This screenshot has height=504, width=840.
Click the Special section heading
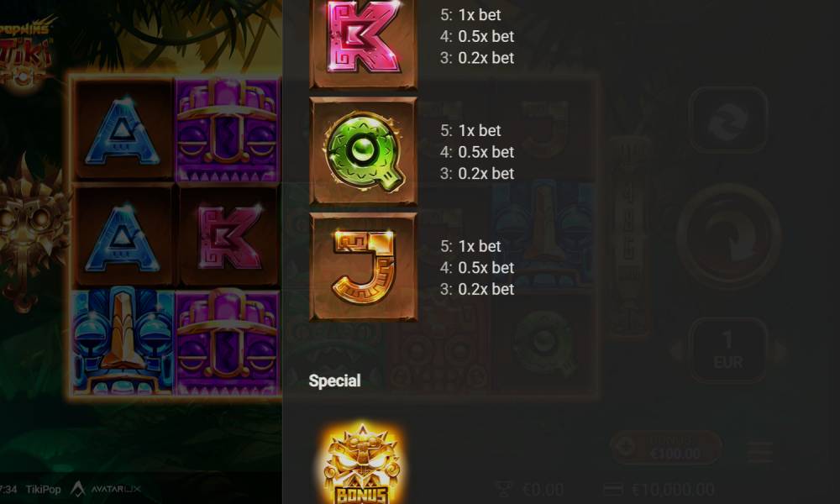coord(335,381)
